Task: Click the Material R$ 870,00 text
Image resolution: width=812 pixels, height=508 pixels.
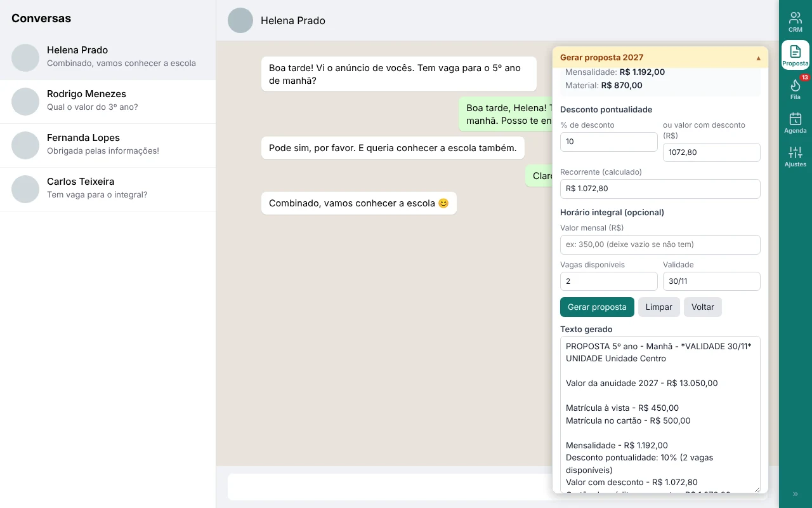Action: click(x=603, y=85)
